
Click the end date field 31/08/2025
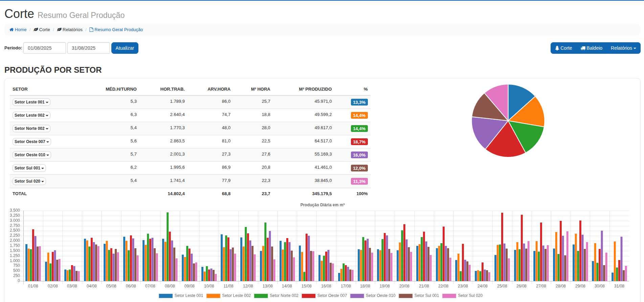click(88, 48)
